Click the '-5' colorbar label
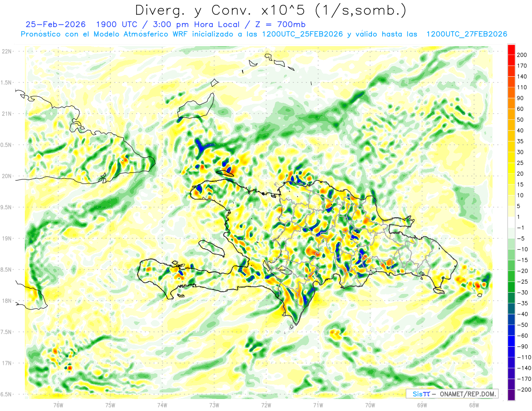The image size is (532, 411). click(521, 238)
